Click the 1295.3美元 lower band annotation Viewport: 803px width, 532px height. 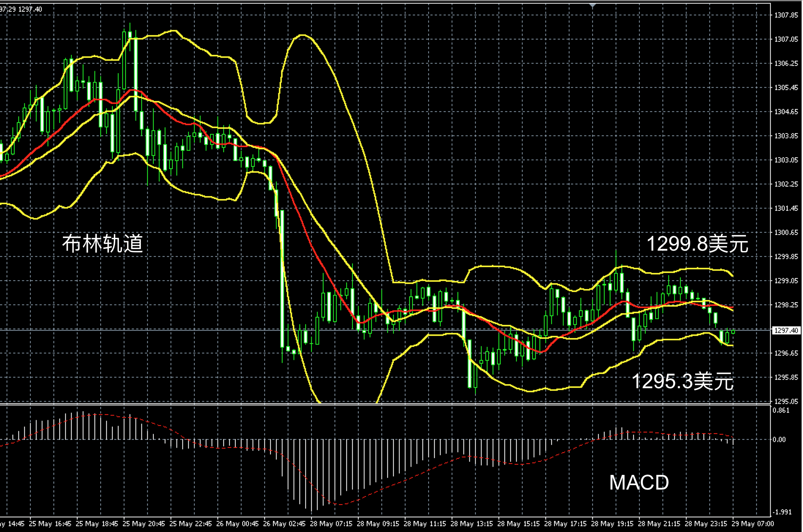682,381
